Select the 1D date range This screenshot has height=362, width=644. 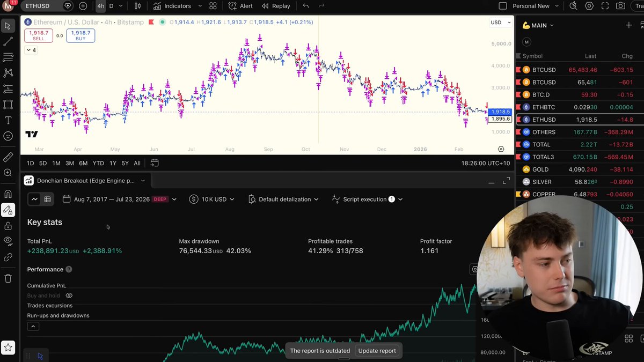pyautogui.click(x=30, y=163)
